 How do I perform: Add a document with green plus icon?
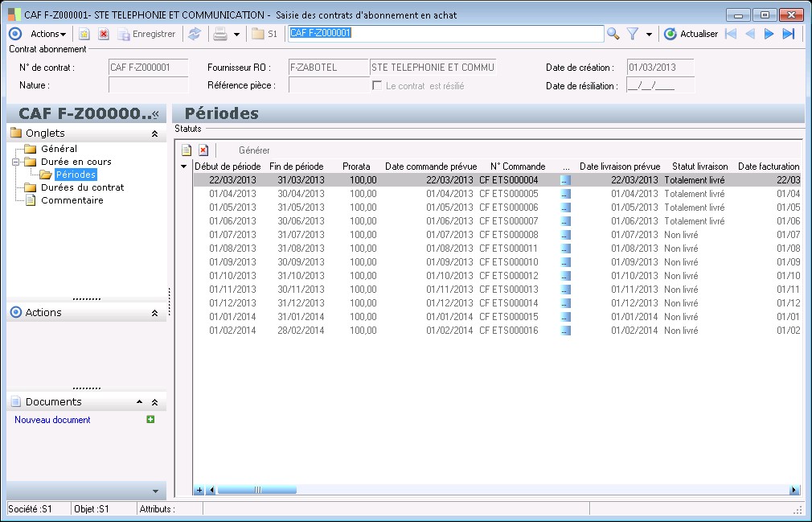(x=150, y=419)
